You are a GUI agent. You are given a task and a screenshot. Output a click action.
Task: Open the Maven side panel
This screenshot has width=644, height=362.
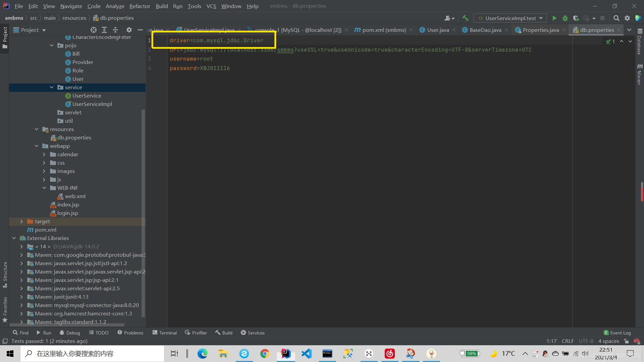point(639,74)
